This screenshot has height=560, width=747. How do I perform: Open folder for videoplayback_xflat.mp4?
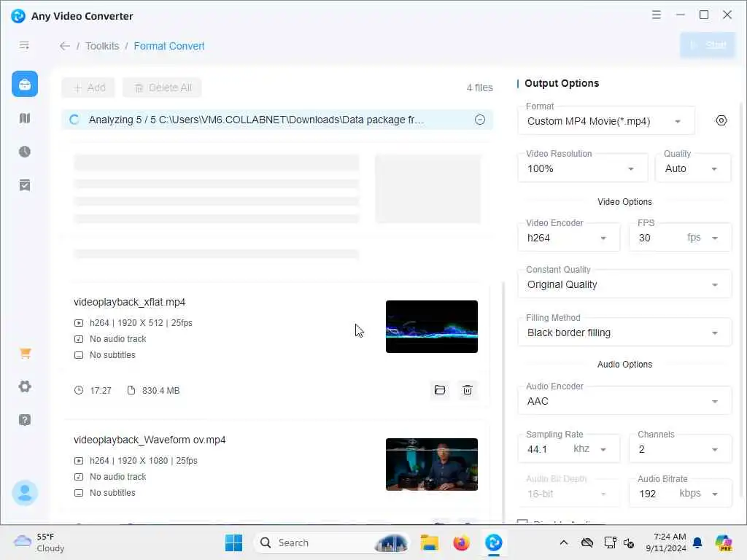[x=440, y=390]
